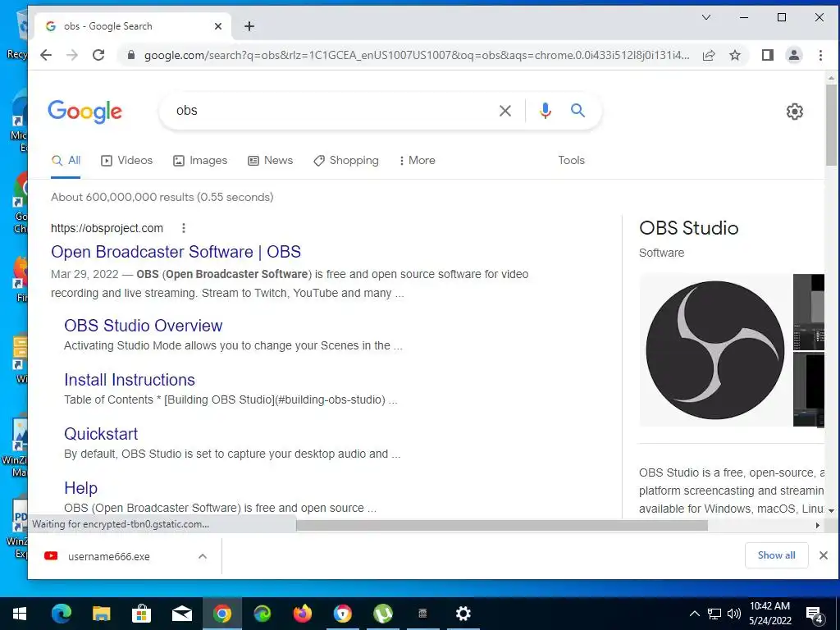This screenshot has height=630, width=840.
Task: Open the Windows Start menu
Action: coord(20,614)
